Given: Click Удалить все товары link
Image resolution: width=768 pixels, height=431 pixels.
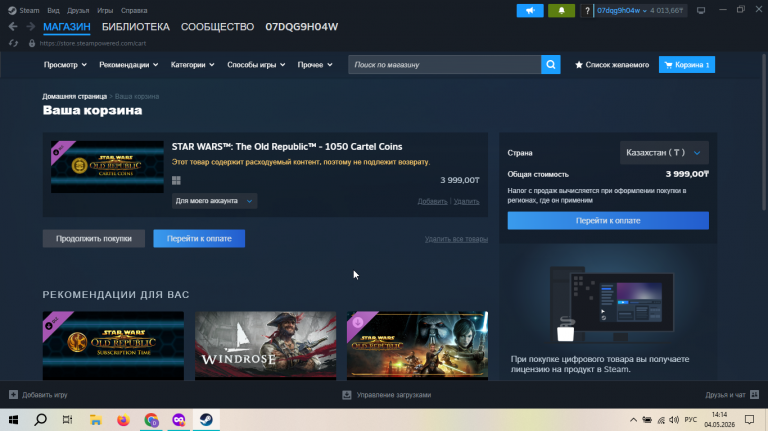Looking at the screenshot, I should (456, 239).
